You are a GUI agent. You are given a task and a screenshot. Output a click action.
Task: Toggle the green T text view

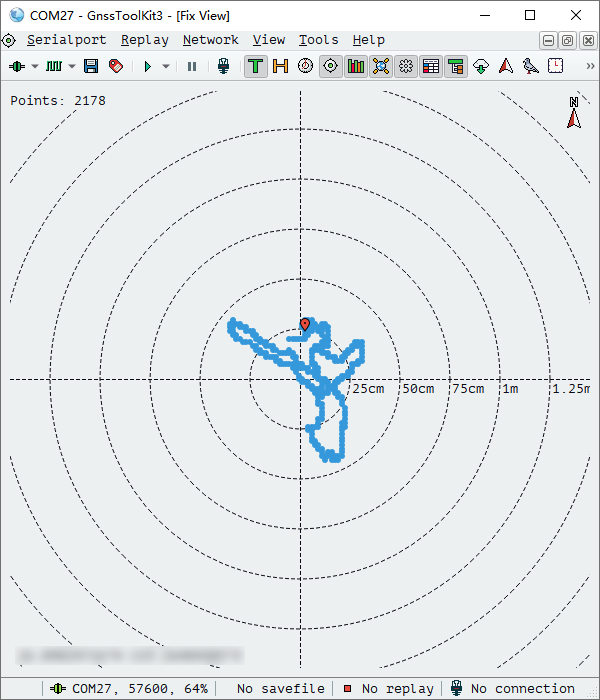(256, 67)
